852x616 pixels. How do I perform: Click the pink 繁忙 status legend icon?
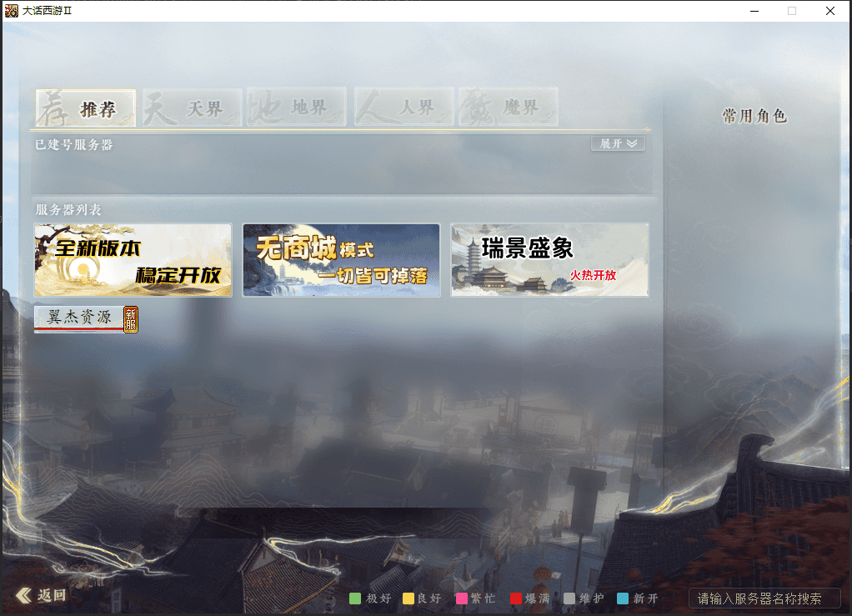pyautogui.click(x=462, y=598)
